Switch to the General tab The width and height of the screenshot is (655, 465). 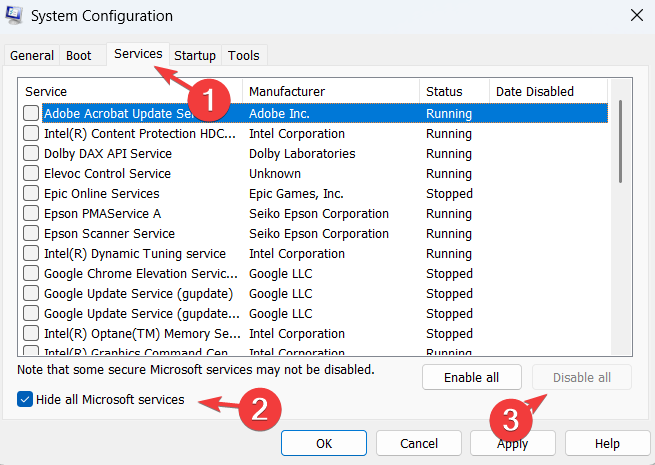tap(32, 56)
